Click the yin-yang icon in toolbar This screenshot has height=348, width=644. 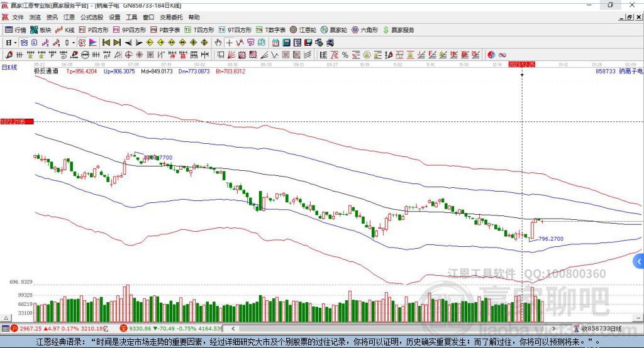[491, 55]
